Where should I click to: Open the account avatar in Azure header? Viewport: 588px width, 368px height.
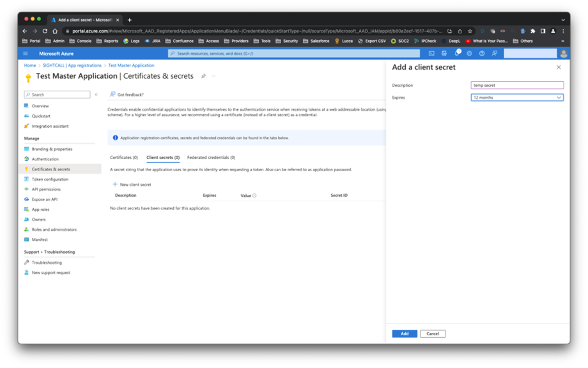pos(563,54)
